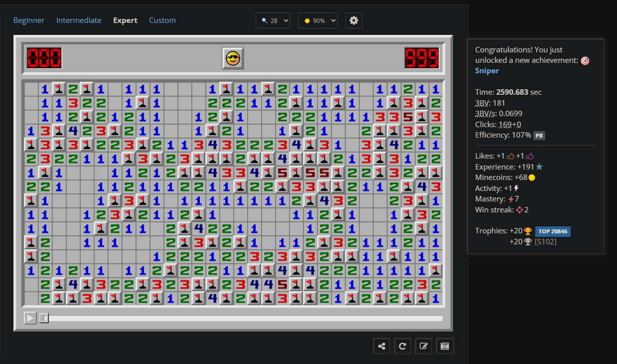Click the silver trophy icon beside S102
Screen dimensions: 617x364
[528, 242]
